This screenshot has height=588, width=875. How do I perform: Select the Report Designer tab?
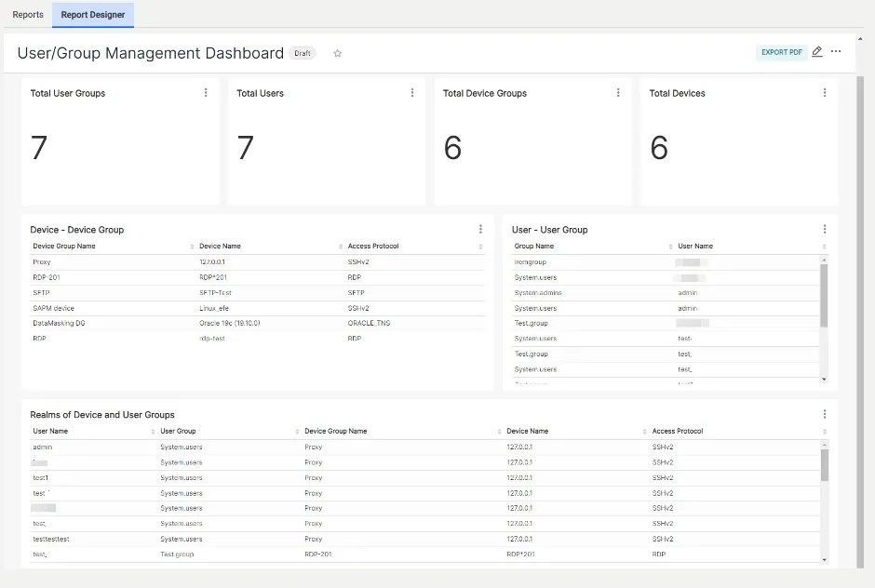[93, 15]
